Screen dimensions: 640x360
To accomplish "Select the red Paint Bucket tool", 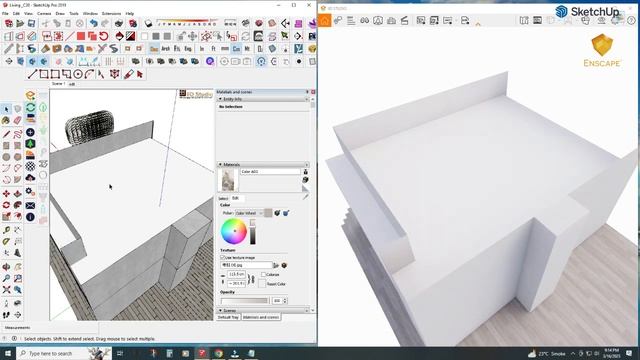I will [129, 74].
